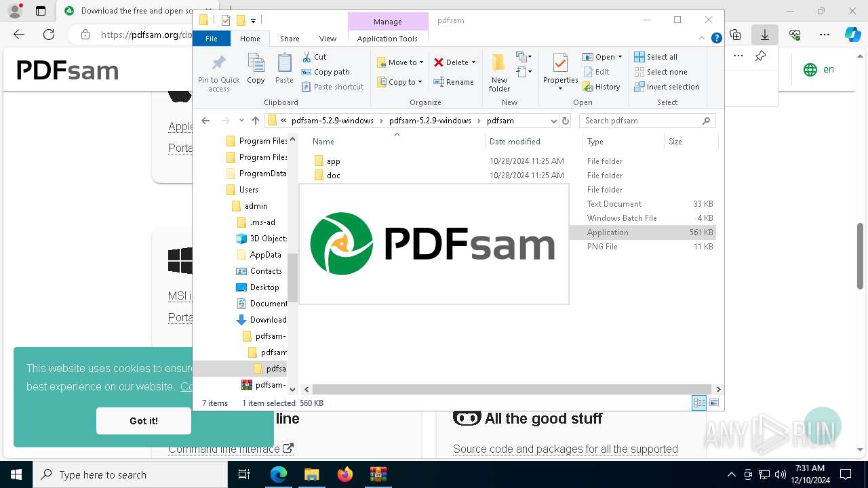Screen dimensions: 868x488
Task: Open Properties of selected item
Action: click(560, 73)
